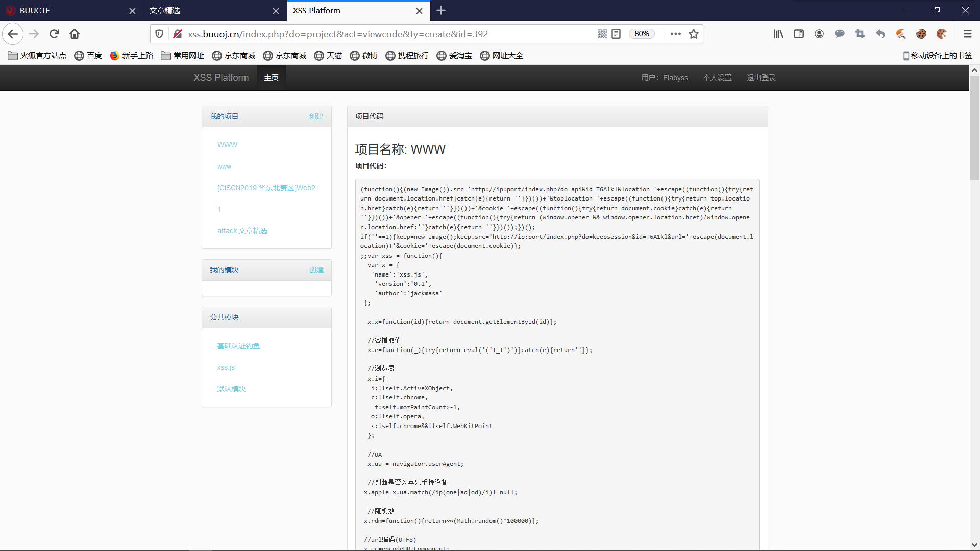Viewport: 980px width, 551px height.
Task: Close the XSS Platform tab
Action: (x=419, y=11)
